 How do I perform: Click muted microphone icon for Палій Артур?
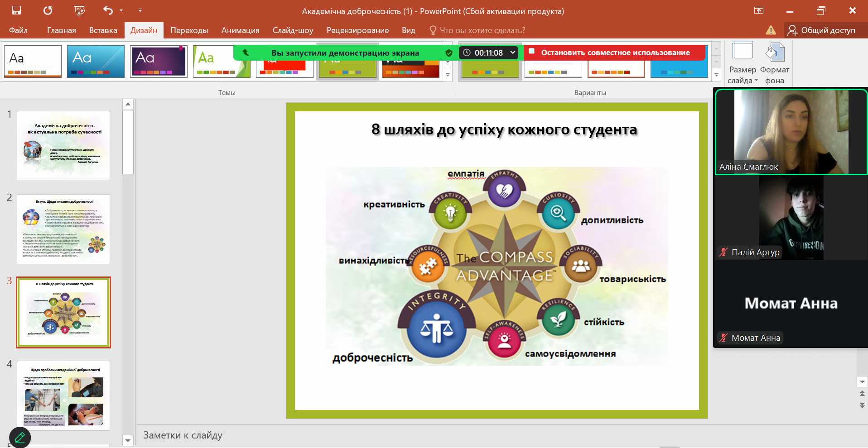(723, 252)
